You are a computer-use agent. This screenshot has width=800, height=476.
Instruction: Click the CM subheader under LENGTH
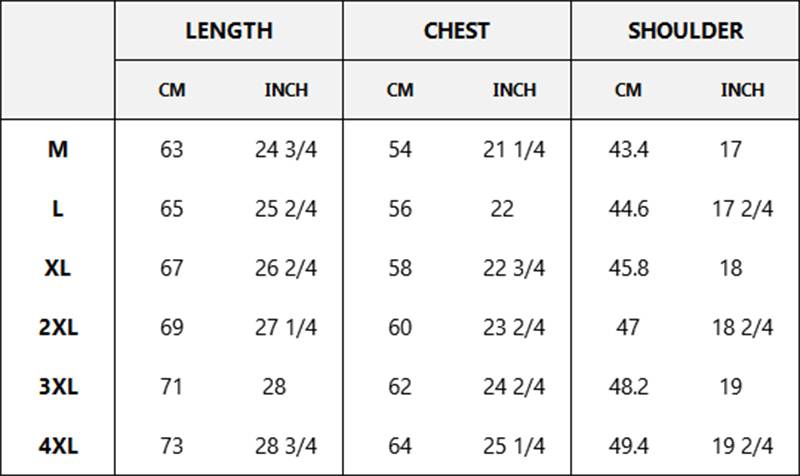(172, 90)
